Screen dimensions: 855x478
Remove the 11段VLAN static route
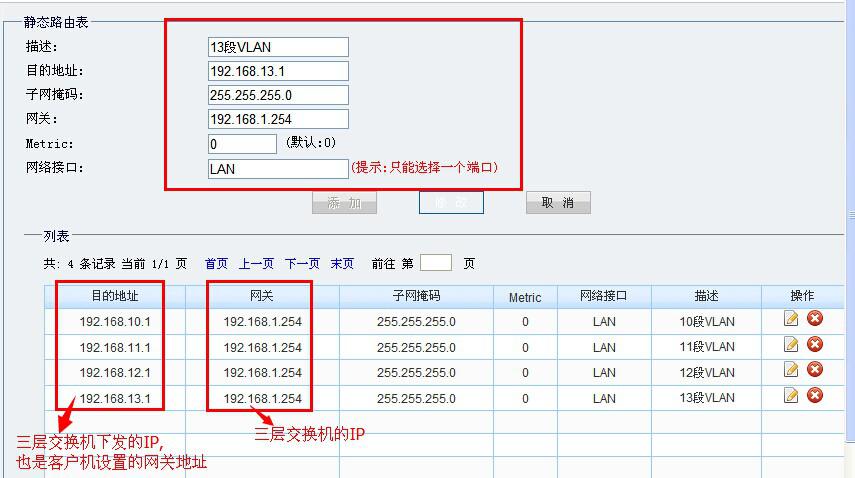[815, 345]
